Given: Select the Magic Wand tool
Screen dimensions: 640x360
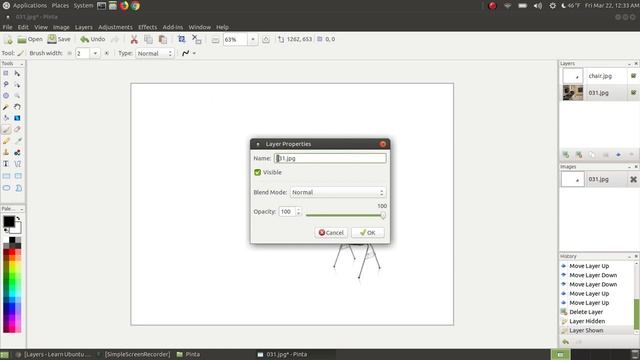Looking at the screenshot, I should point(6,107).
